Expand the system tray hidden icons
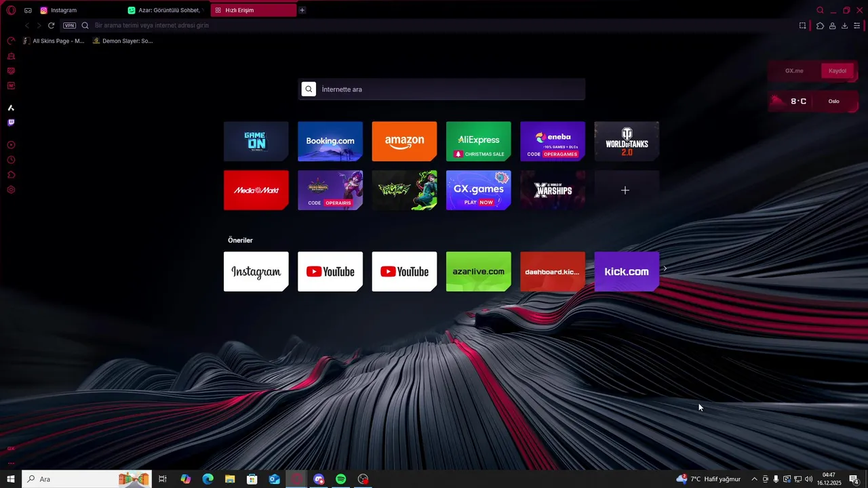Image resolution: width=868 pixels, height=488 pixels. [754, 479]
